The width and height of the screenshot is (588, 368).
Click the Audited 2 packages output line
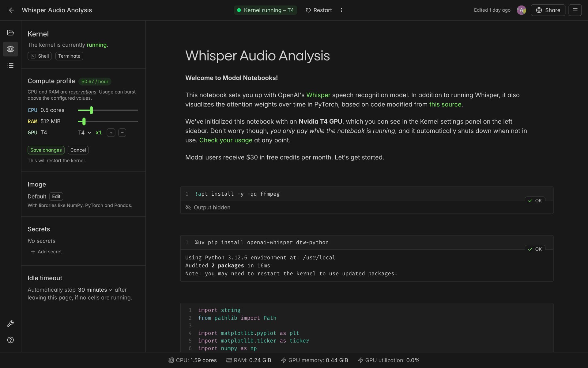pyautogui.click(x=228, y=265)
